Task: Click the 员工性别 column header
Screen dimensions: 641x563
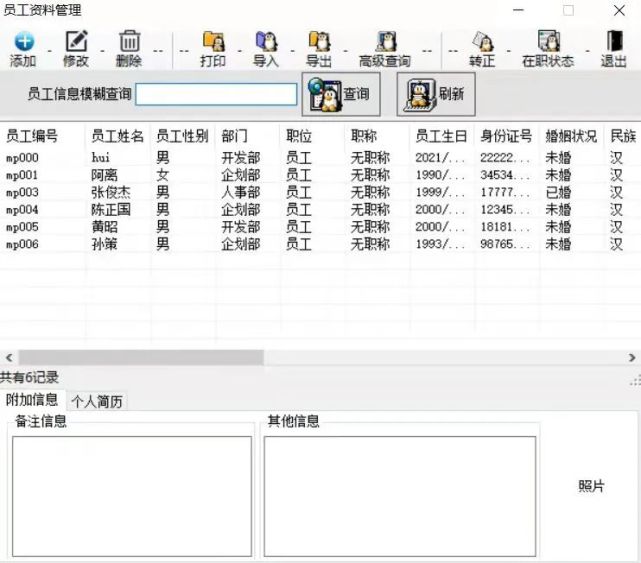Action: coord(182,136)
